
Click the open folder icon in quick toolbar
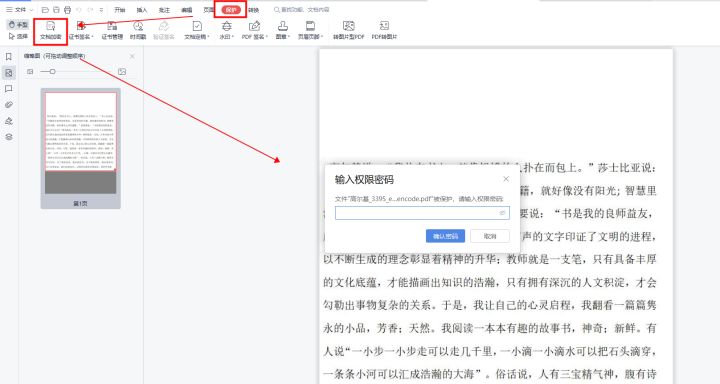(45, 10)
